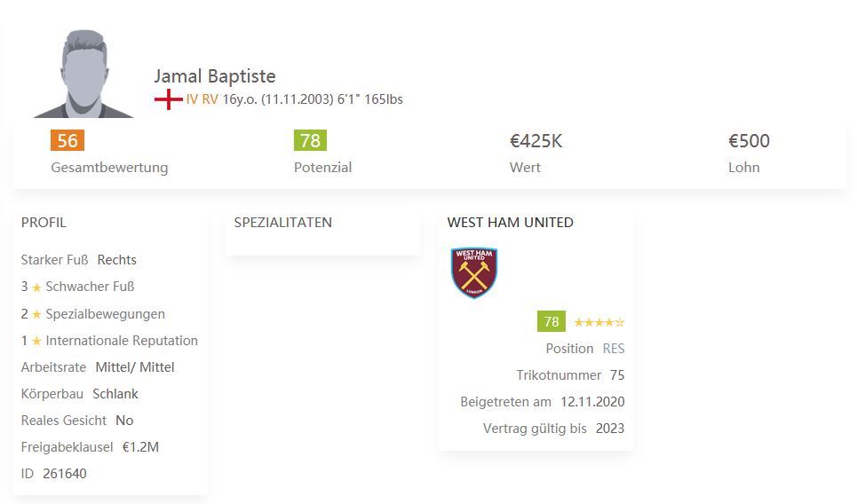Click the SPEZIALITATEN section header
857x504 pixels.
pyautogui.click(x=283, y=222)
